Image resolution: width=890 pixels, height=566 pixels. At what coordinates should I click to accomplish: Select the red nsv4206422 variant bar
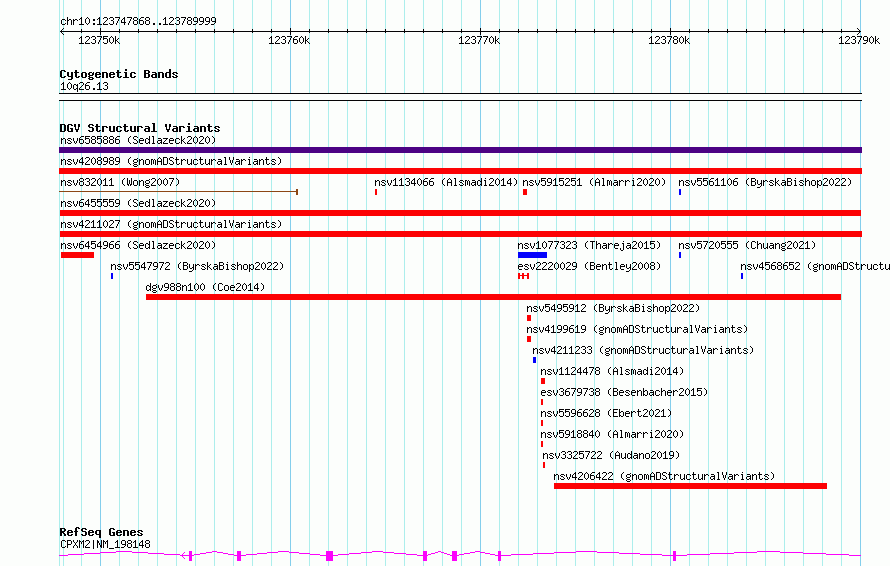[x=690, y=486]
